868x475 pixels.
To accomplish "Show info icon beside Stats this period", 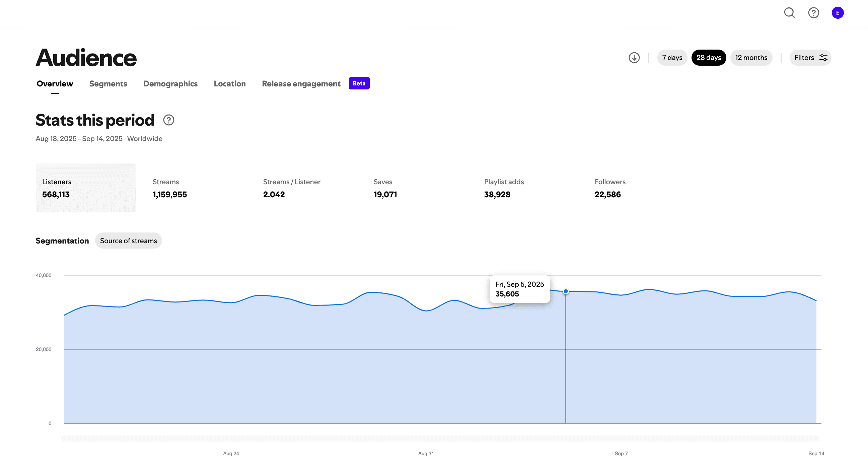I will (168, 120).
